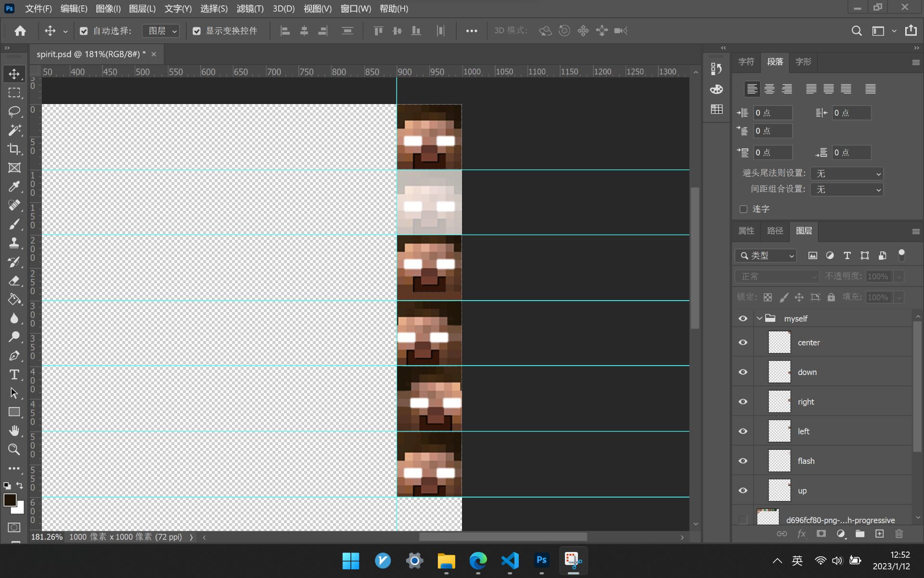This screenshot has height=578, width=924.
Task: Toggle 显示变换控件 checkbox
Action: point(196,31)
